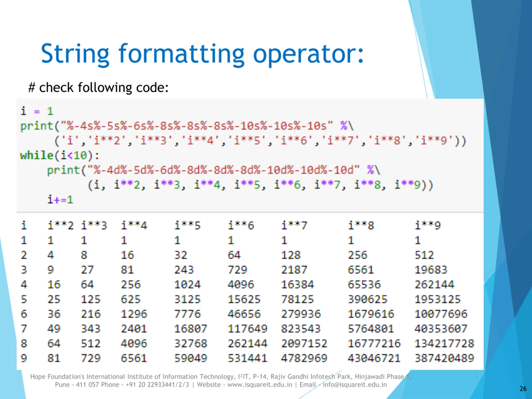Click the value 5764801 in output
The height and width of the screenshot is (399, 532).
(x=371, y=329)
